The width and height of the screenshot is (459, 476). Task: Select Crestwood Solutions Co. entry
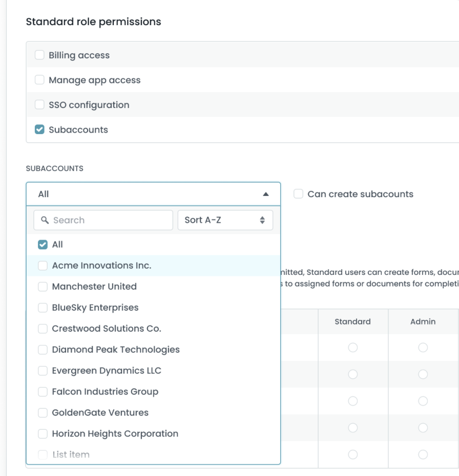tap(43, 329)
